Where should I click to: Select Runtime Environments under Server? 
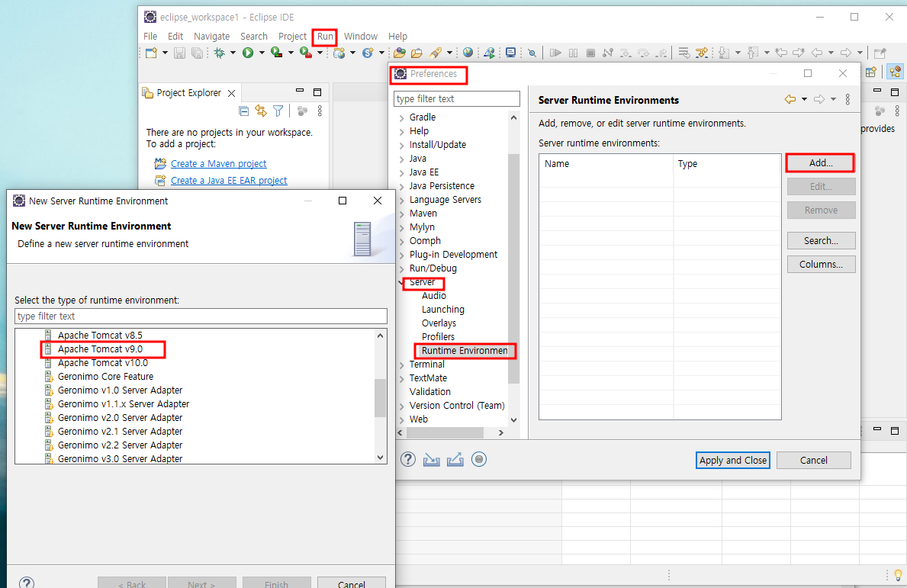(x=465, y=351)
